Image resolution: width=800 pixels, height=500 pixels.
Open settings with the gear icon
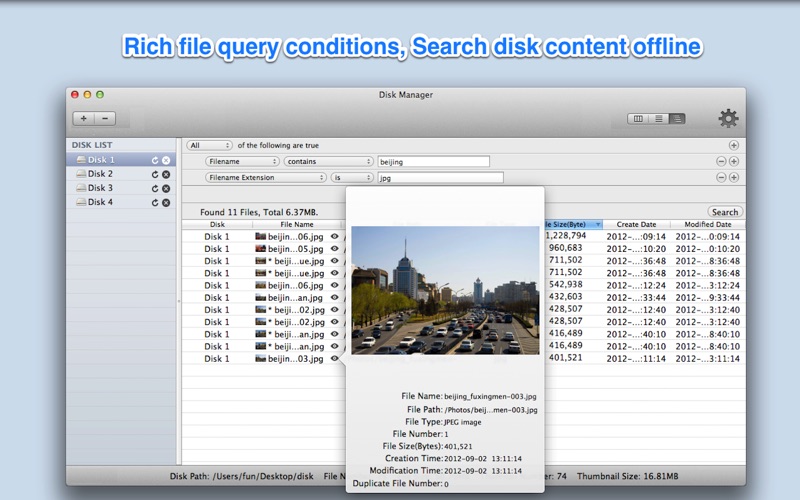coord(728,119)
